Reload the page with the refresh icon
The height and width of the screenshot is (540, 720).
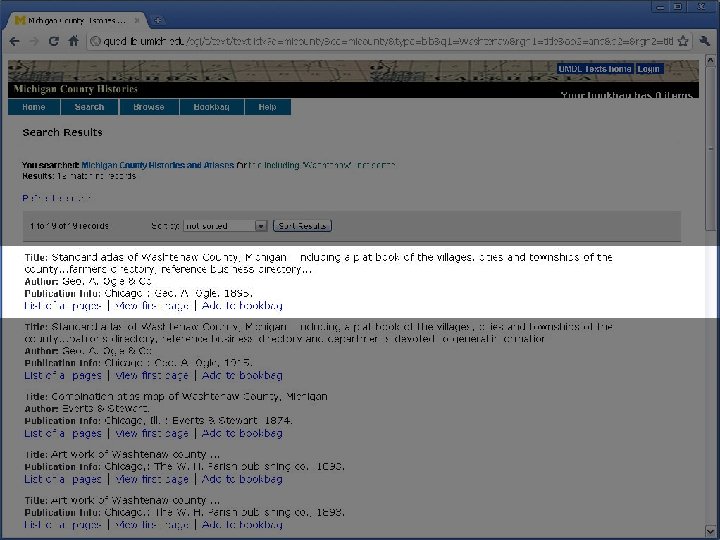(54, 41)
